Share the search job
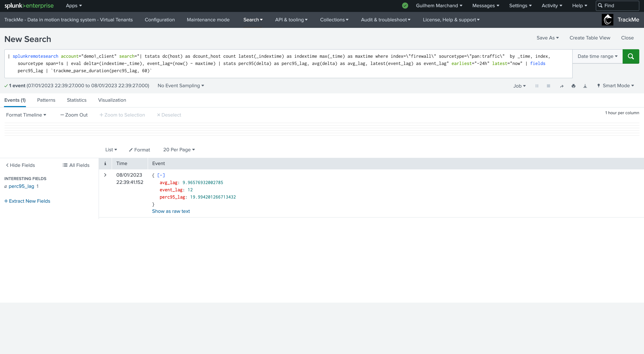The height and width of the screenshot is (354, 644). point(562,86)
